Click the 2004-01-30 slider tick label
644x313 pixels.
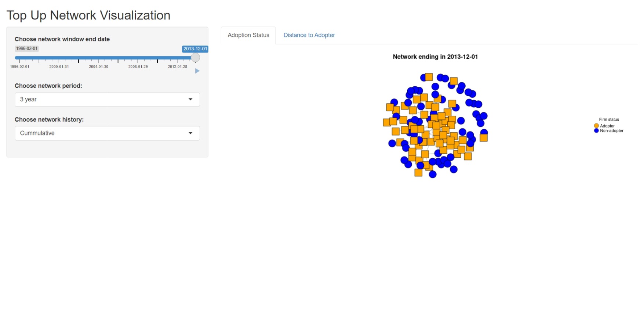point(98,67)
